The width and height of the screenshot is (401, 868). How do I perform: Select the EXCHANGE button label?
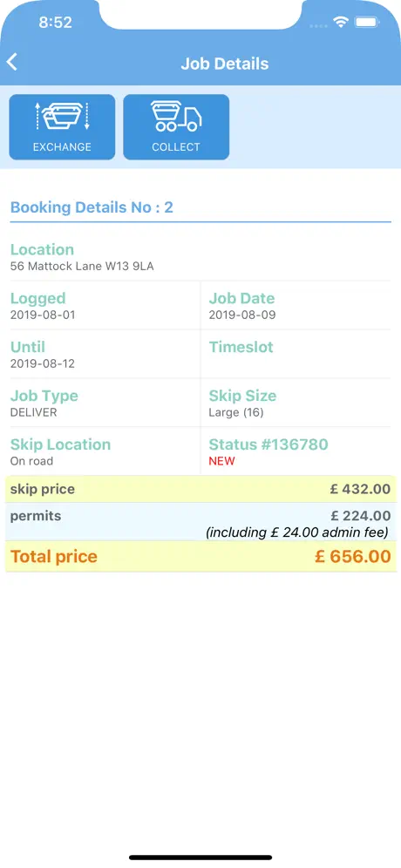pyautogui.click(x=62, y=147)
